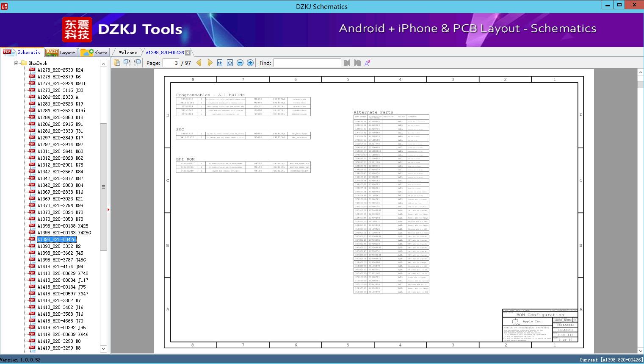Click PDF icon of A1419_820-3299 D8

pos(32,348)
